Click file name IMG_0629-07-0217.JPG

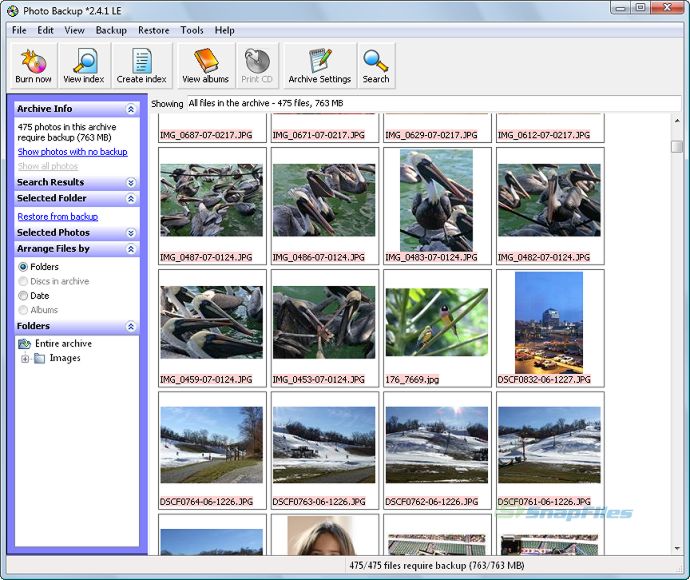(x=431, y=135)
